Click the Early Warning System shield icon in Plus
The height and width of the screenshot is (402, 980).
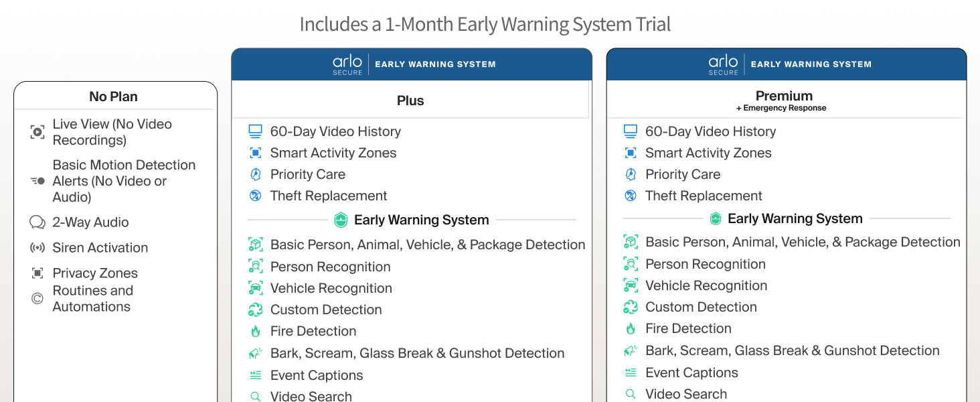point(341,220)
